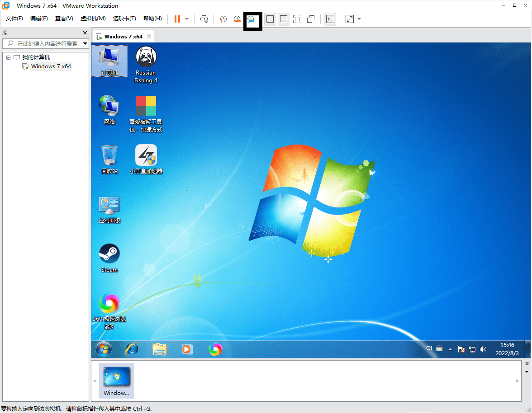532x413 pixels.
Task: Pause the virtual machine
Action: click(177, 19)
